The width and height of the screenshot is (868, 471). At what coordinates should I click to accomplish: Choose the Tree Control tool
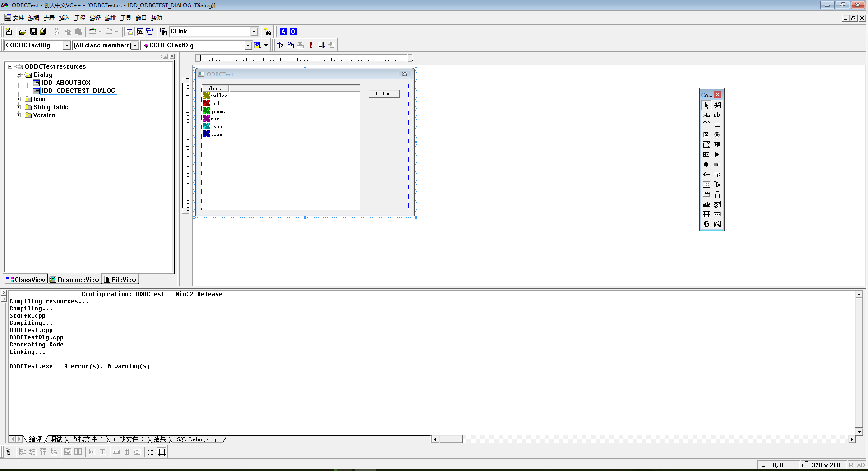717,185
